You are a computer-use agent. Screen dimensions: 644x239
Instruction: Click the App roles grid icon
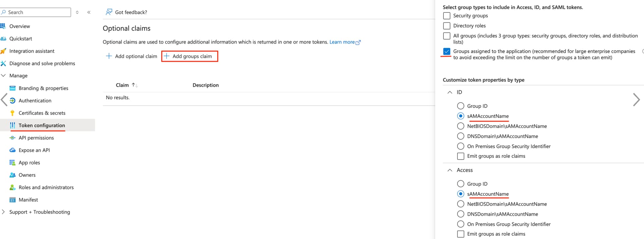point(12,163)
